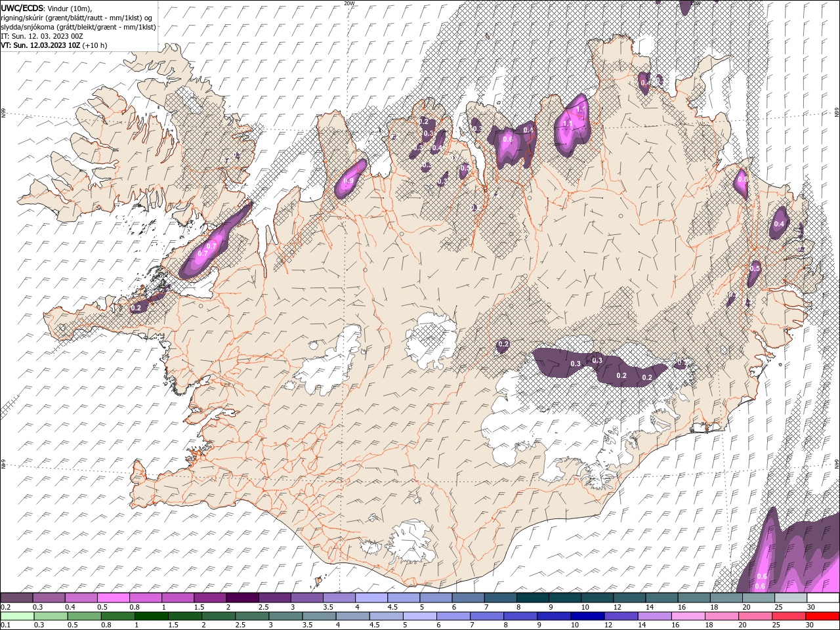Click the '4.5' label under the upper scale
Image resolution: width=840 pixels, height=630 pixels.
392,607
